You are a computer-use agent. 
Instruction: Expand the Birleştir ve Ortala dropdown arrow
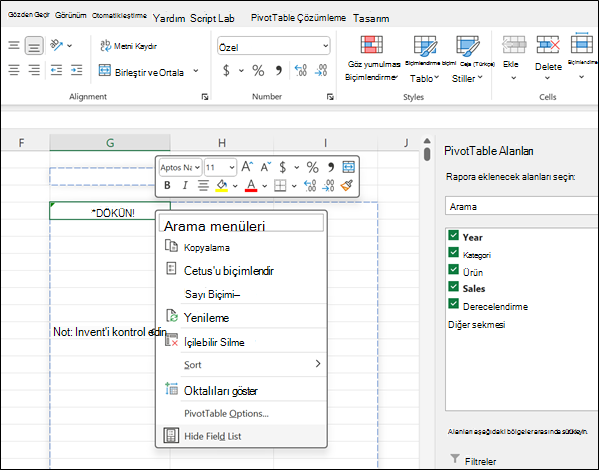(196, 71)
